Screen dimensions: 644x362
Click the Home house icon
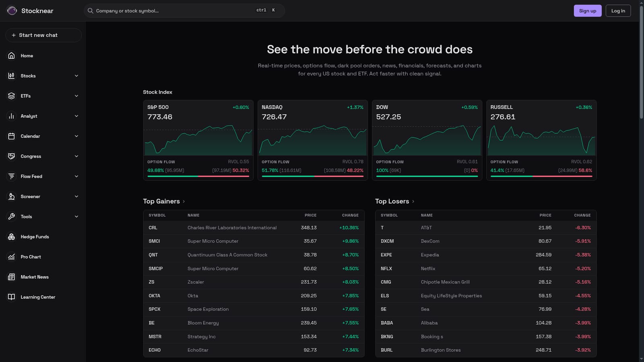click(11, 56)
